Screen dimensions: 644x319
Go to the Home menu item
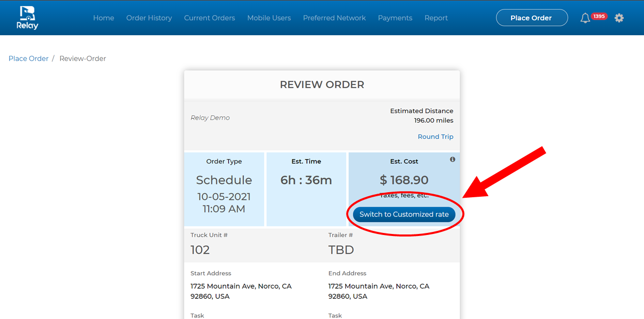click(x=104, y=18)
